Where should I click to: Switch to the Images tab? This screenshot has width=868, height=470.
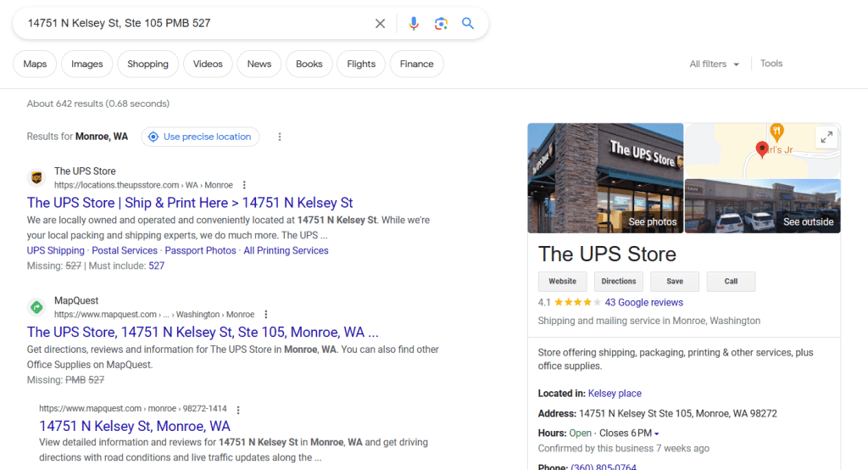pyautogui.click(x=87, y=64)
